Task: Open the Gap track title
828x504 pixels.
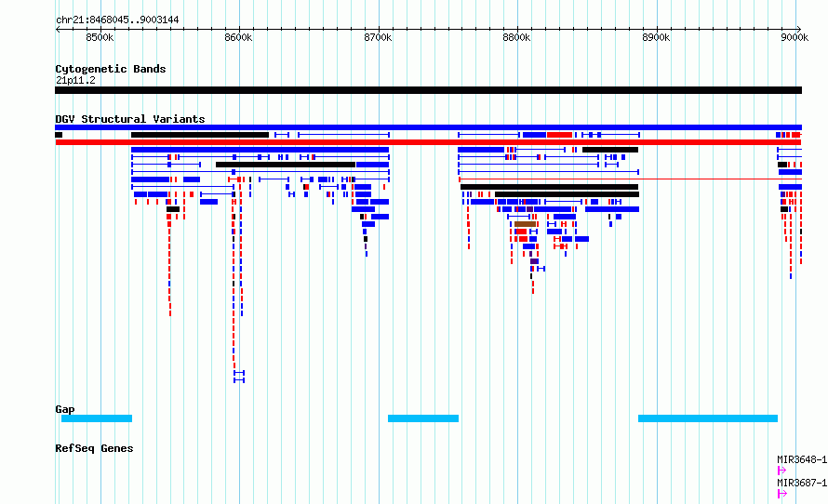Action: (65, 409)
